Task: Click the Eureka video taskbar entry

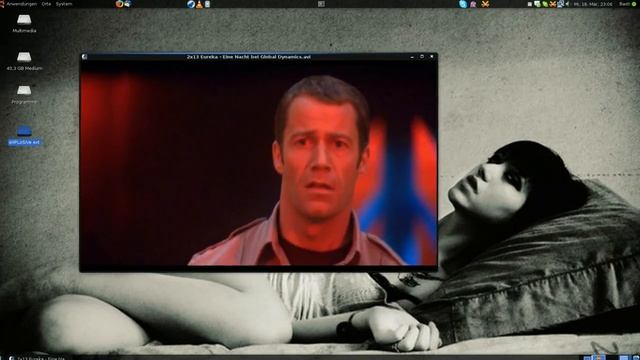Action: click(38, 358)
